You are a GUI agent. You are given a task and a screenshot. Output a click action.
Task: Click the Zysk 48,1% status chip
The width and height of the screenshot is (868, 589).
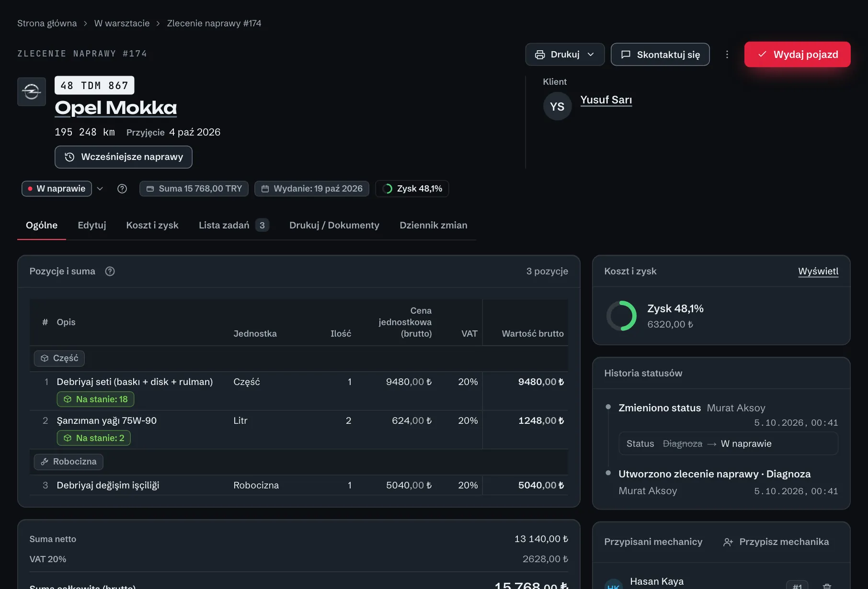coord(412,189)
